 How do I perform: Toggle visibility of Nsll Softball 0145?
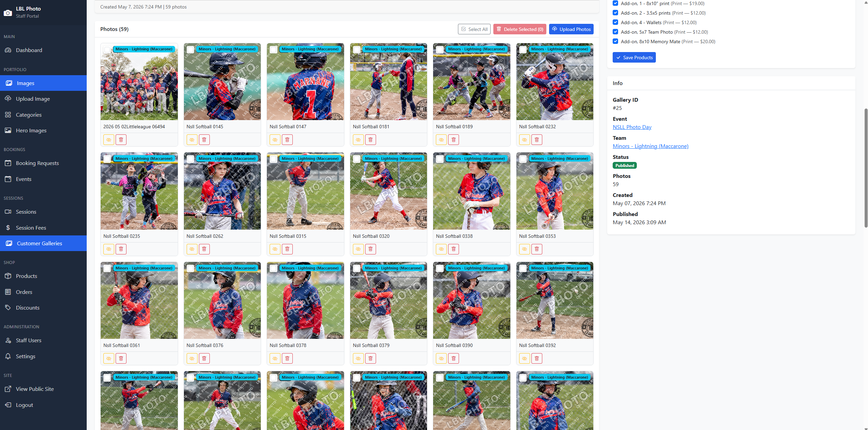pos(192,140)
